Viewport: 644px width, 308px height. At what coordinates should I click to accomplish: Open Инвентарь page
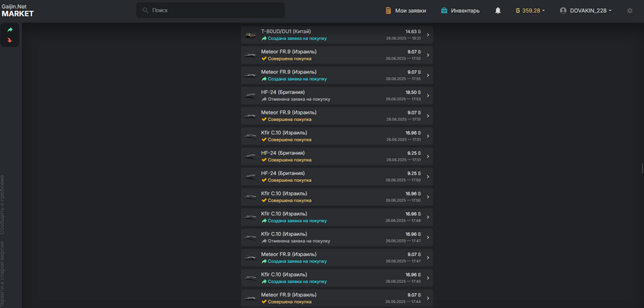pos(460,11)
